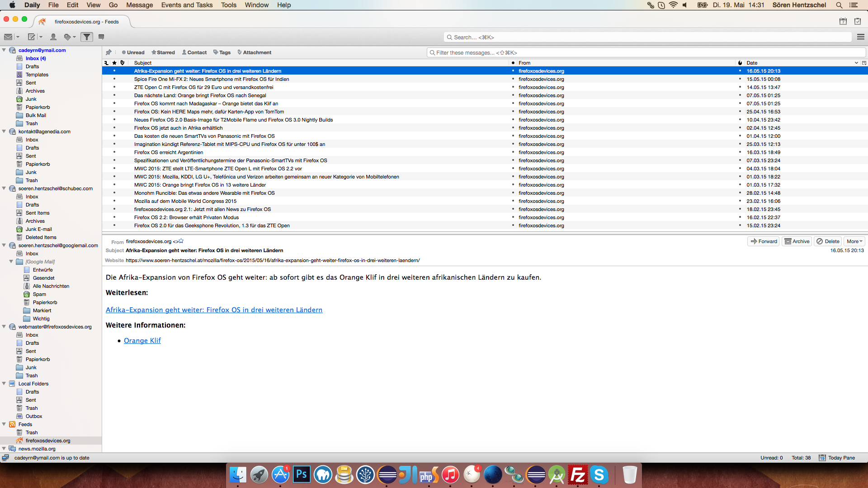Open the calendar tab icon at top right

[843, 21]
